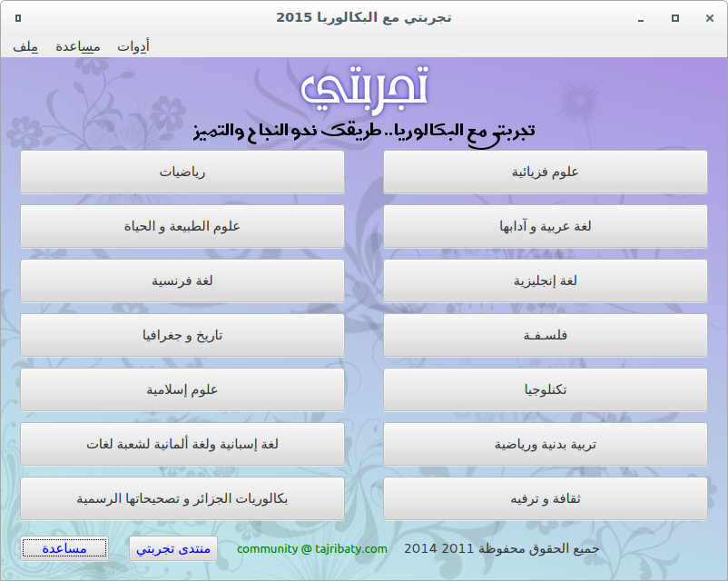Click the community@tajribaty.com email link
This screenshot has width=728, height=581.
[x=312, y=549]
